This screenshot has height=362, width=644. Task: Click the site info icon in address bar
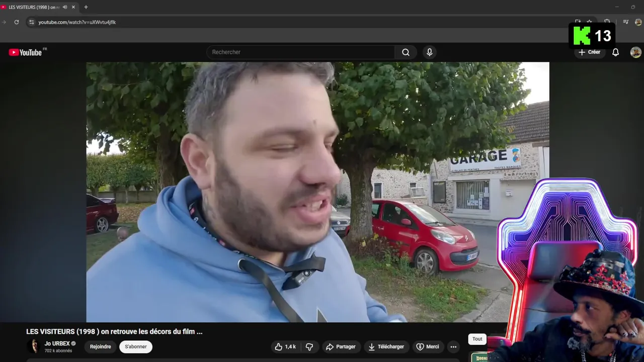pyautogui.click(x=31, y=22)
